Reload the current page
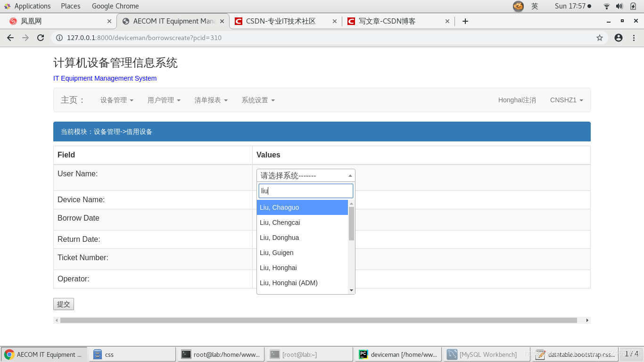 [41, 38]
